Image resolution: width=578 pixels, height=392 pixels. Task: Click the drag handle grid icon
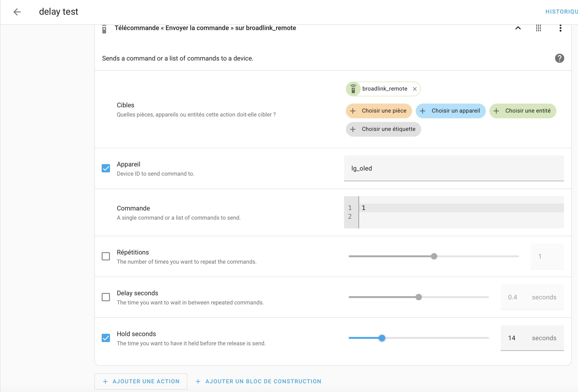[538, 28]
